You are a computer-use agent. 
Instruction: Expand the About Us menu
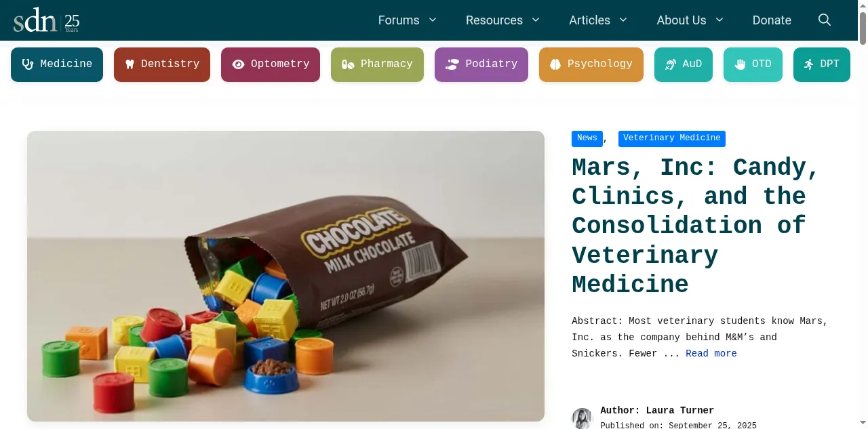tap(690, 20)
